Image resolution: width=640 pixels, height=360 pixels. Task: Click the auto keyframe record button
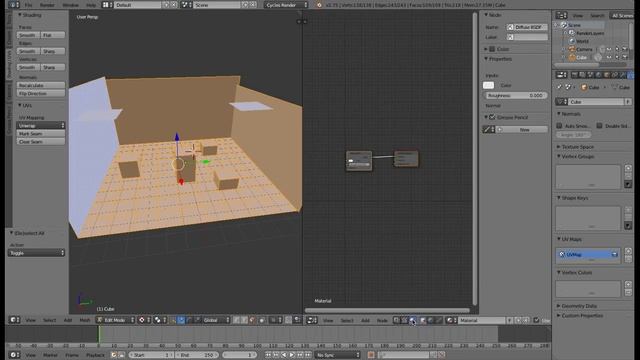coord(371,355)
